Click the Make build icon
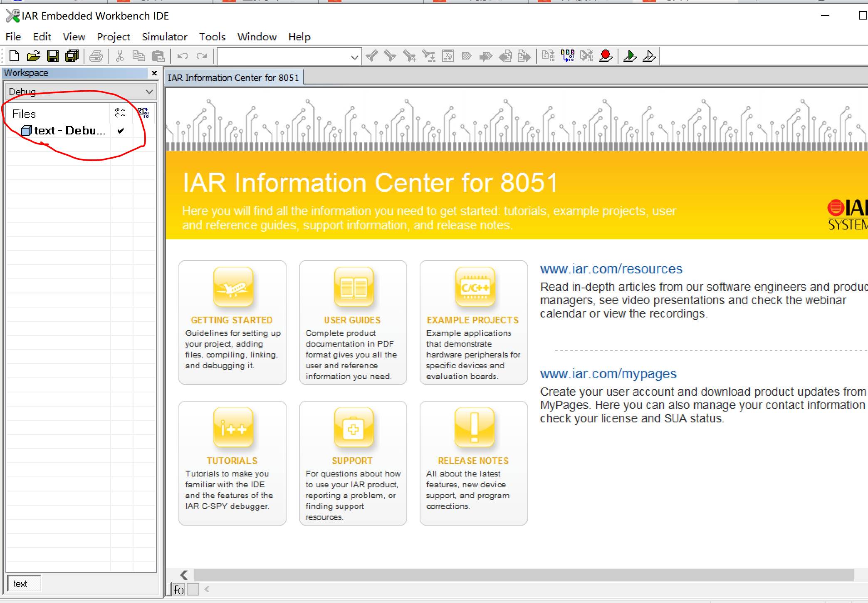Image resolution: width=868 pixels, height=603 pixels. (568, 56)
